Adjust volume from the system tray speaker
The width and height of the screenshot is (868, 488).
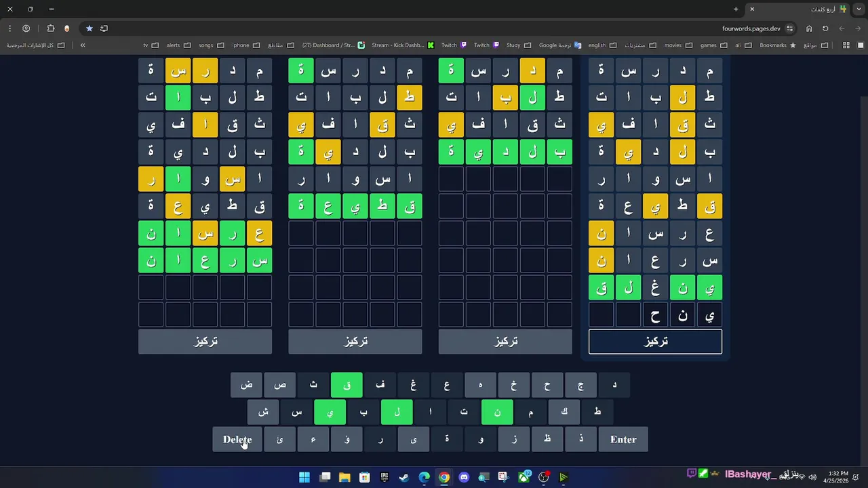(x=812, y=477)
